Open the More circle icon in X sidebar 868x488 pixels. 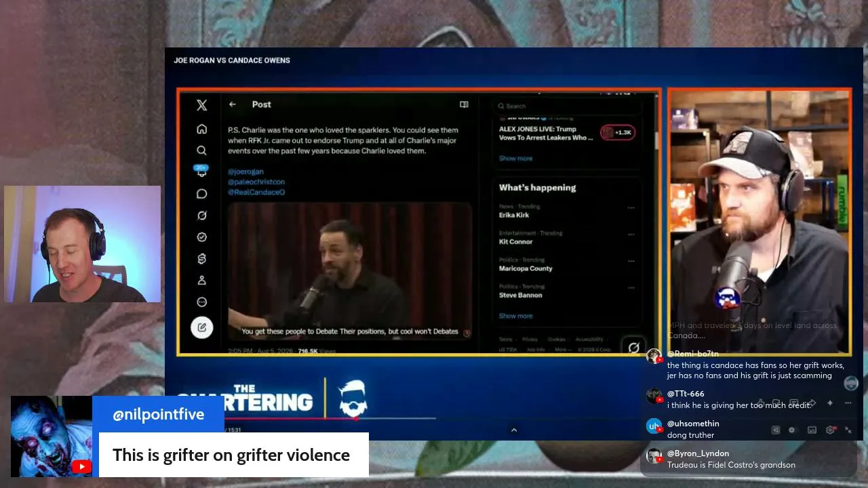click(201, 302)
